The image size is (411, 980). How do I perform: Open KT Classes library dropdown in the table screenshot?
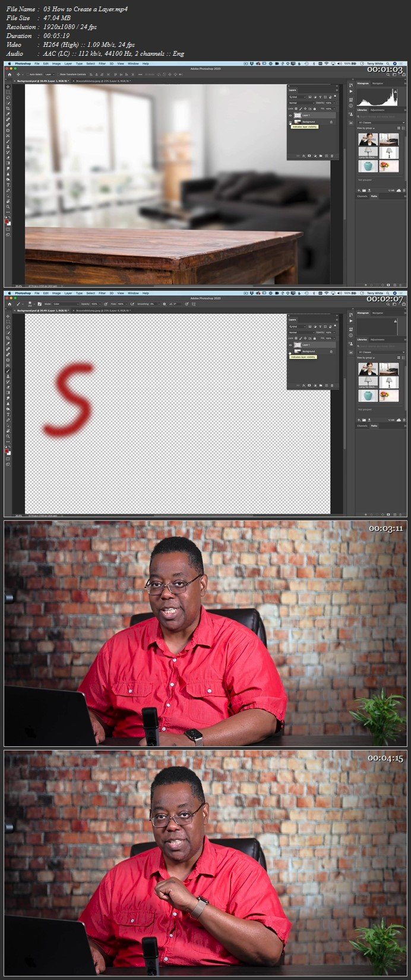(381, 122)
